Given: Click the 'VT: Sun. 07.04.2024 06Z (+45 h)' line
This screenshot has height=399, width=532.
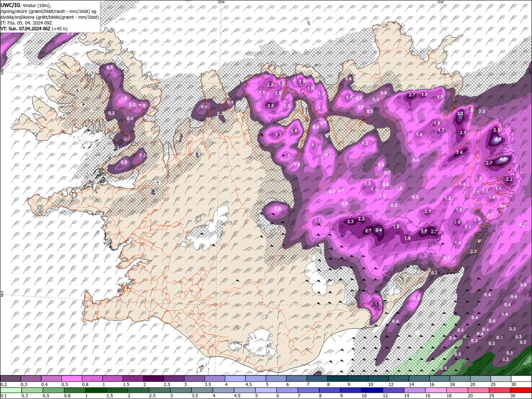Looking at the screenshot, I should coord(34,29).
